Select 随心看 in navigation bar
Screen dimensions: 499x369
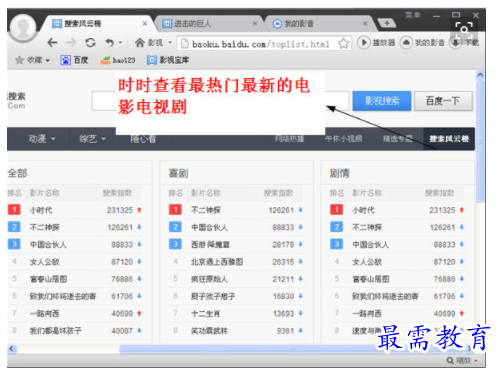point(143,139)
